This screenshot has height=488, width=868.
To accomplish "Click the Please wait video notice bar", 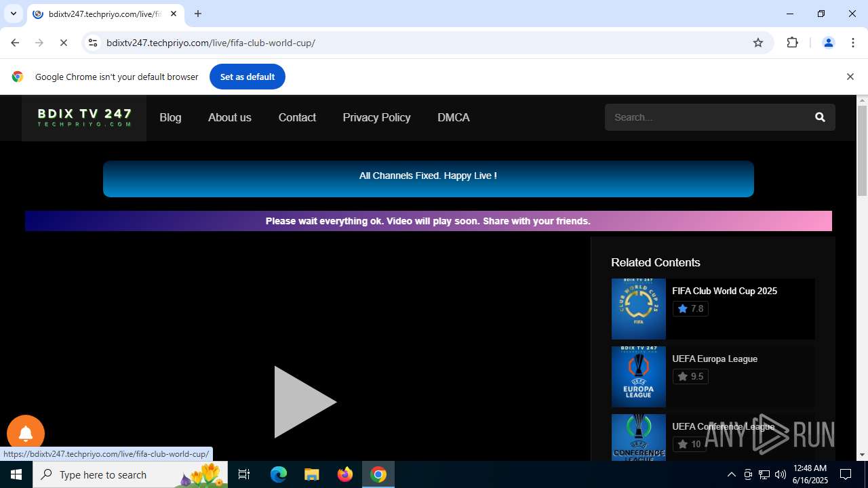I will pos(429,221).
